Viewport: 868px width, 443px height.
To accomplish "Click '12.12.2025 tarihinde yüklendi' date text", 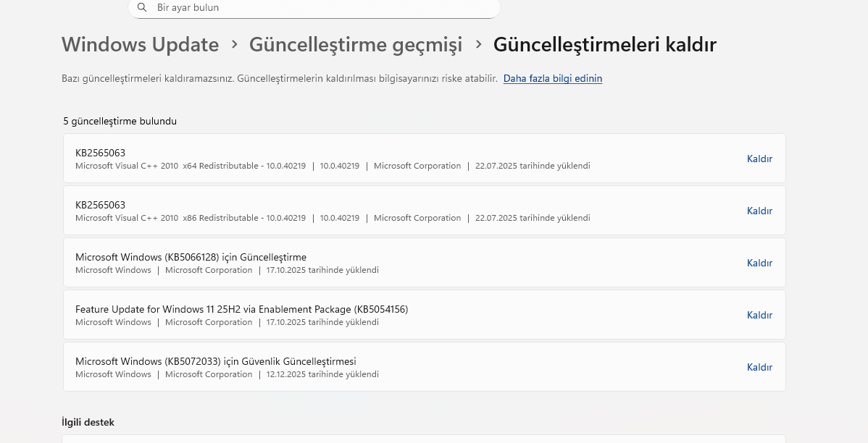I will (x=322, y=374).
